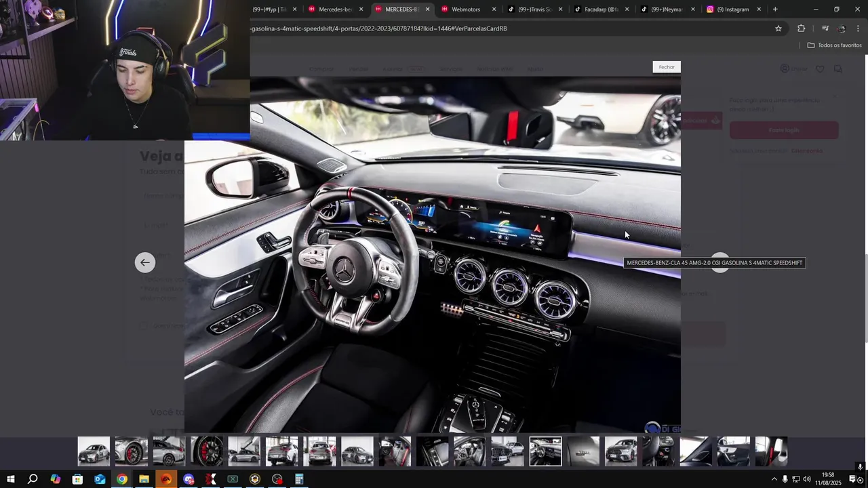868x488 pixels.
Task: Open Chrome media controls icon
Action: coord(825,28)
